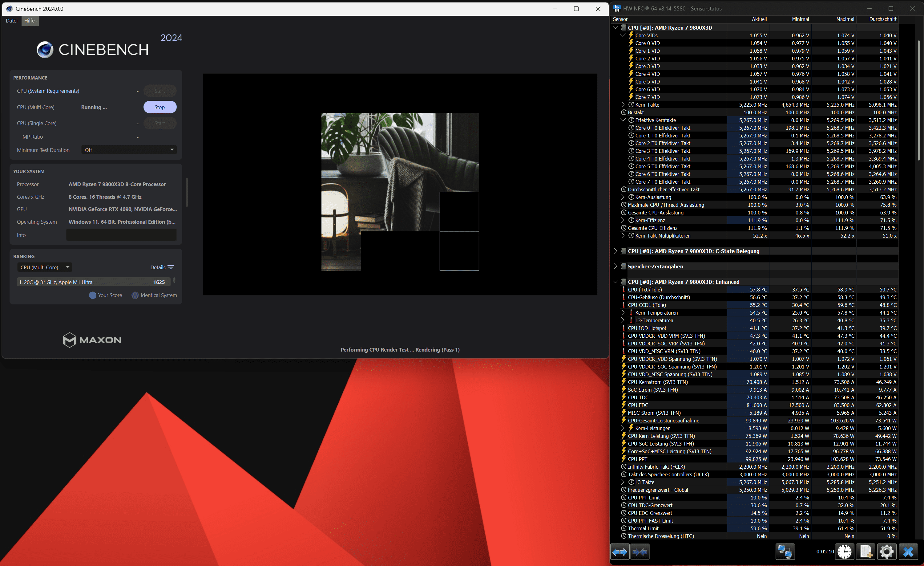Expand the L3 Takte node
The width and height of the screenshot is (924, 566).
(x=623, y=482)
